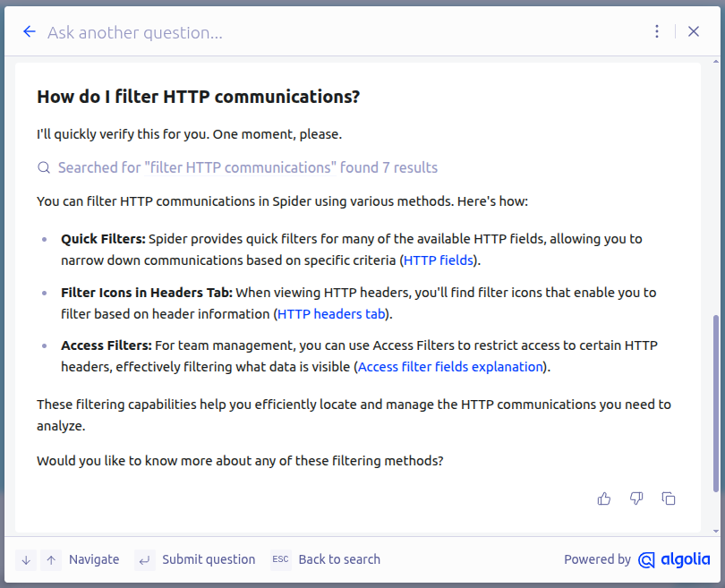Click the up arrow navigate key
The image size is (725, 588).
[51, 560]
